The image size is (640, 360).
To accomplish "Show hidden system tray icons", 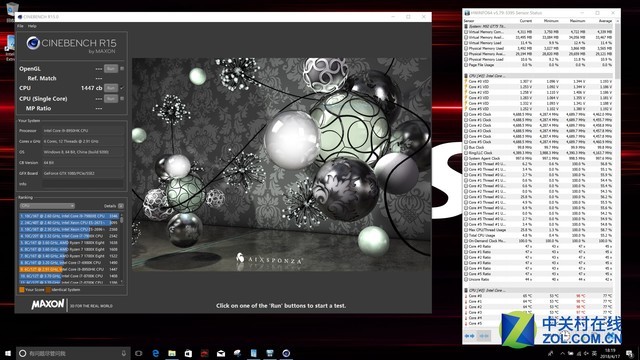I will (x=562, y=353).
